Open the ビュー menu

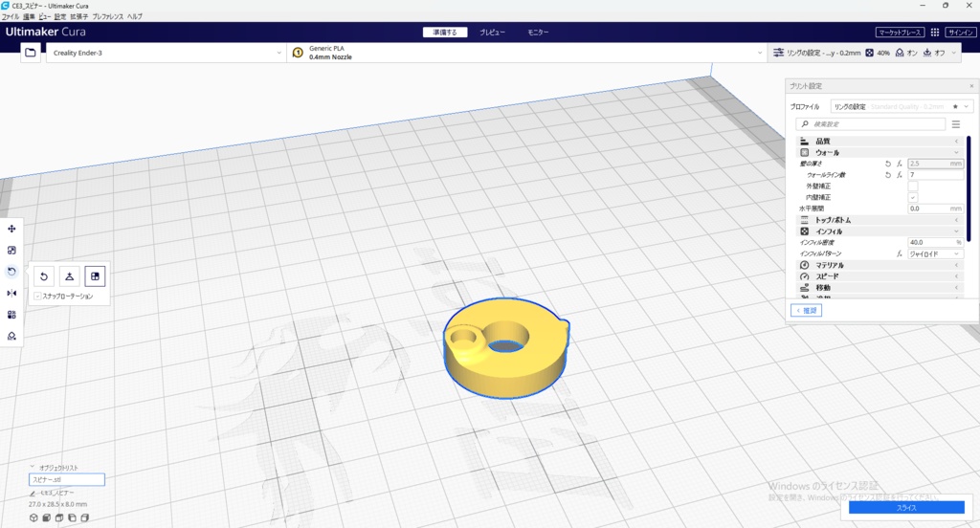[45, 16]
